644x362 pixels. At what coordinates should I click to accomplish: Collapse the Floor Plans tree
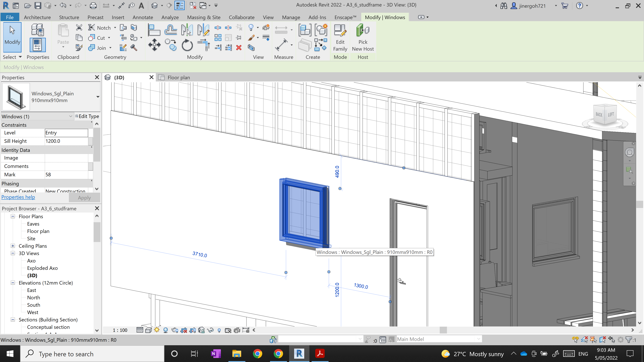[13, 216]
